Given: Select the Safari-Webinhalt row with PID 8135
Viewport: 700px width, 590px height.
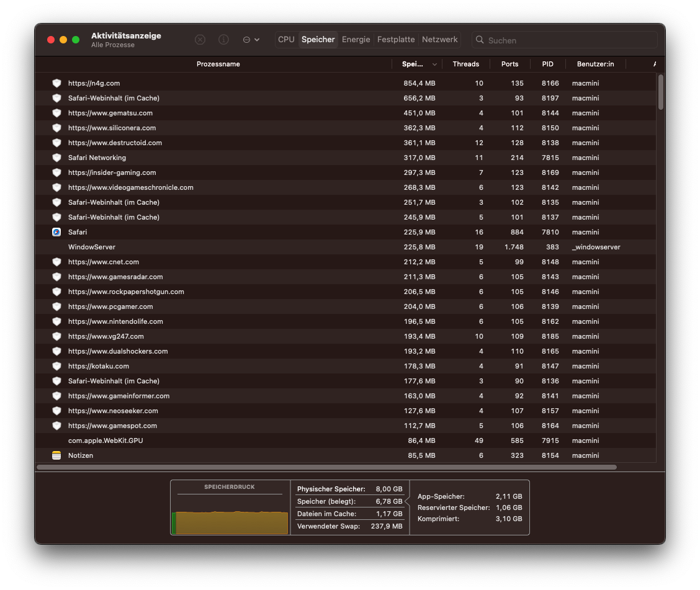Looking at the screenshot, I should tap(346, 202).
